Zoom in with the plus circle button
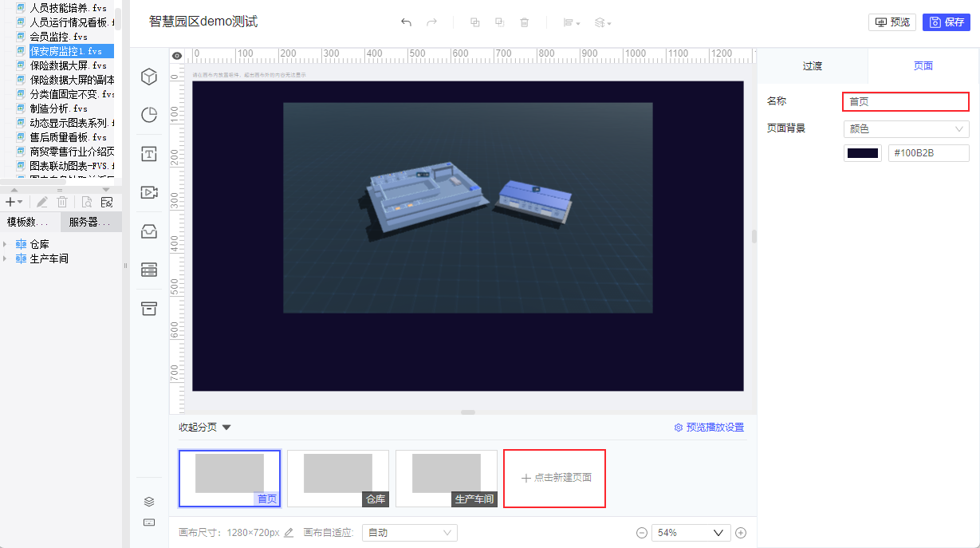Viewport: 980px width, 548px height. (x=741, y=533)
